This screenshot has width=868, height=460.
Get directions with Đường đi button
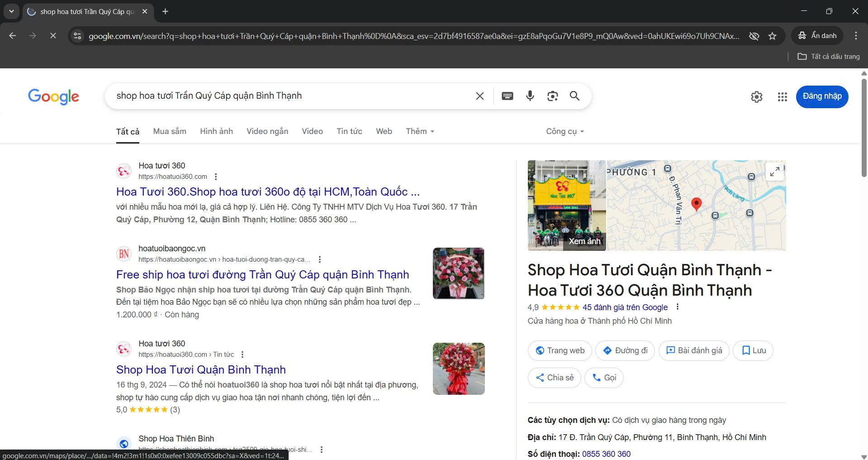tap(625, 350)
